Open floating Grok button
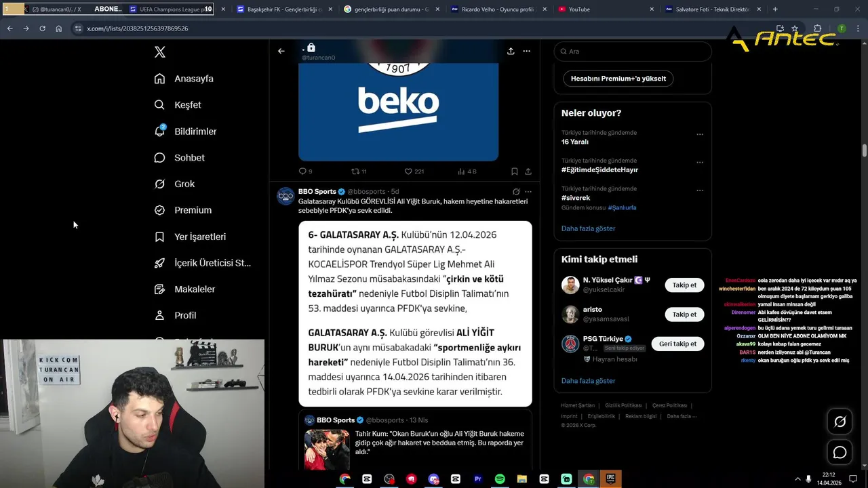The image size is (868, 488). point(840,422)
